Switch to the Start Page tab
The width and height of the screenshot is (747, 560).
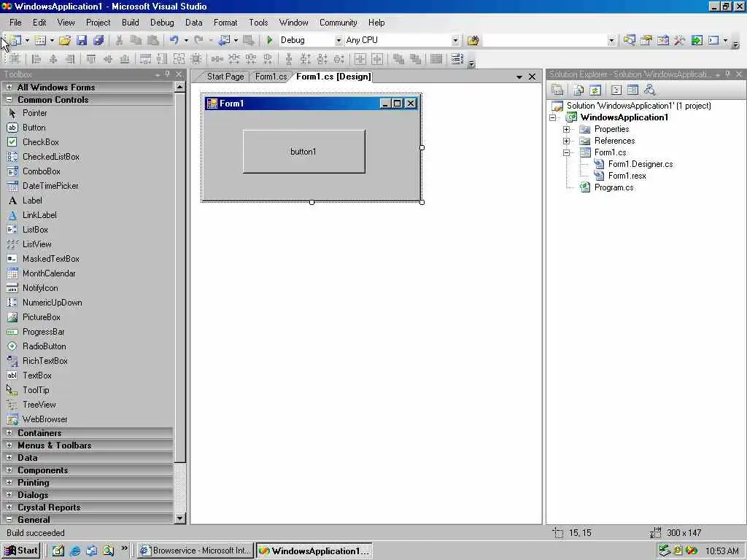point(225,77)
